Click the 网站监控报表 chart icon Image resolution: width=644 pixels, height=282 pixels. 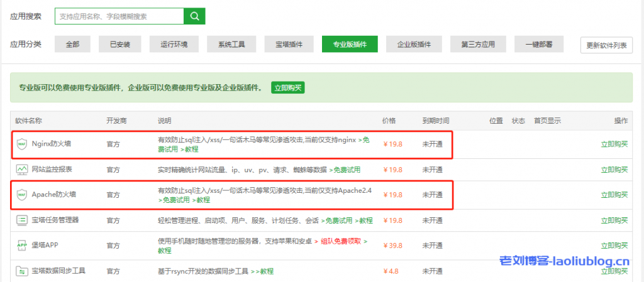pyautogui.click(x=21, y=170)
